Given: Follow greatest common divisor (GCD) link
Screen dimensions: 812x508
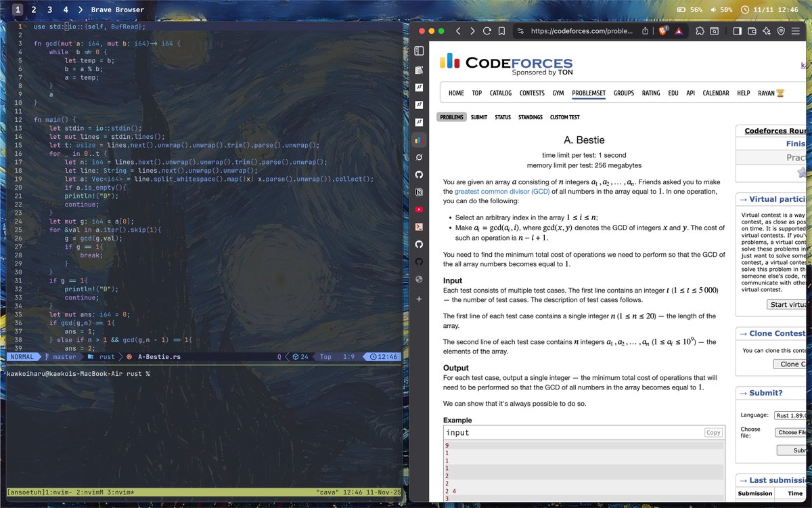Looking at the screenshot, I should click(x=503, y=192).
